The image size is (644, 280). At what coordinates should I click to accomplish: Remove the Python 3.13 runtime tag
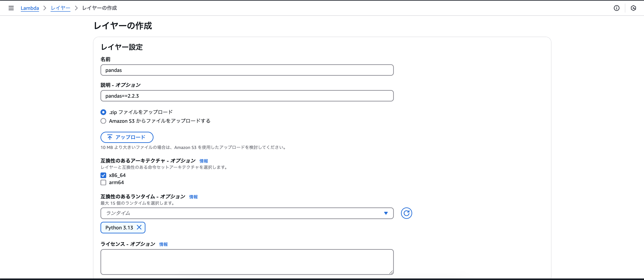tap(139, 227)
